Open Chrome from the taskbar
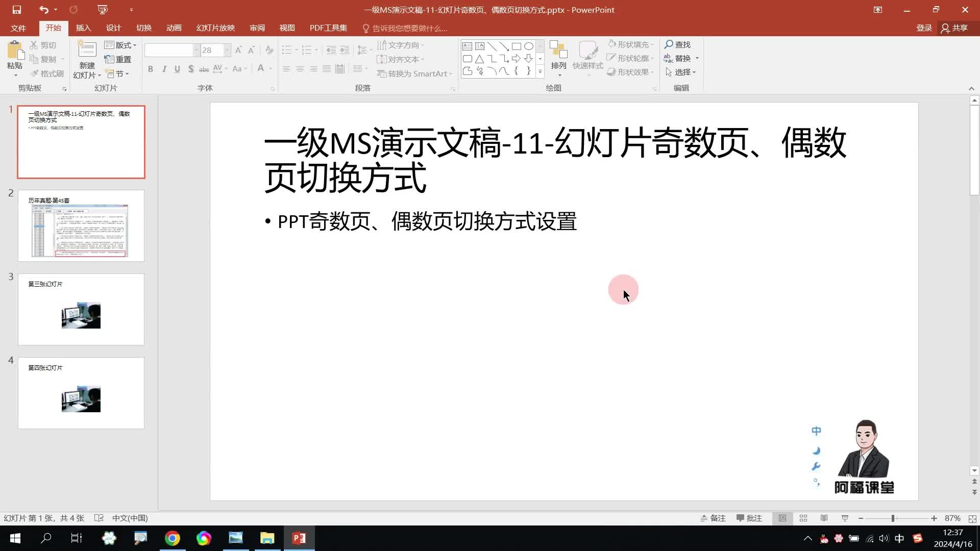The width and height of the screenshot is (980, 551). click(173, 538)
